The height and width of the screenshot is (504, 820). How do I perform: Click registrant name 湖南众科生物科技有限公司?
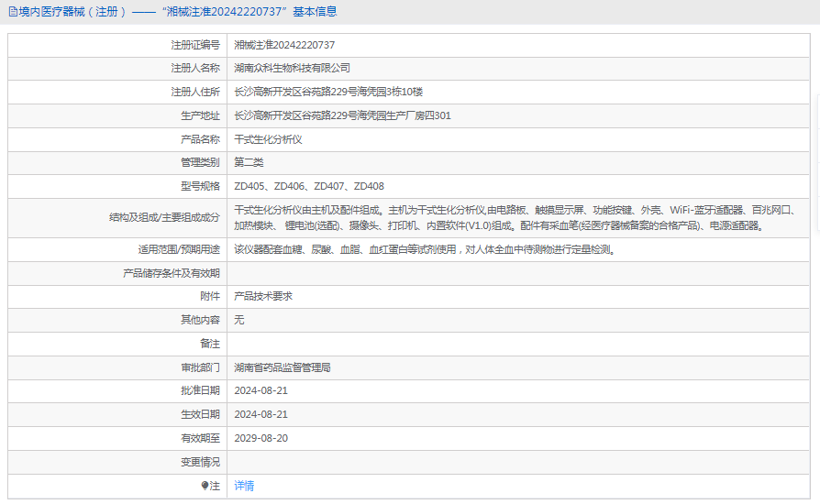click(x=293, y=68)
